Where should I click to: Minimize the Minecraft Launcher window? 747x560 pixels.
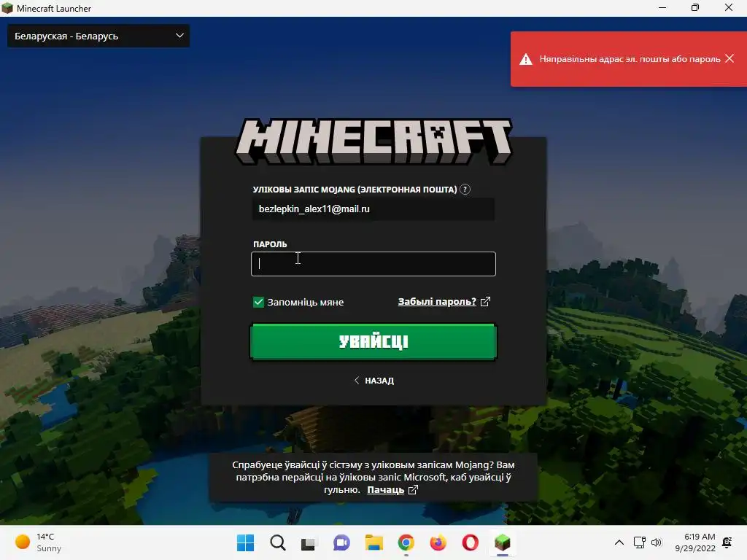click(662, 8)
